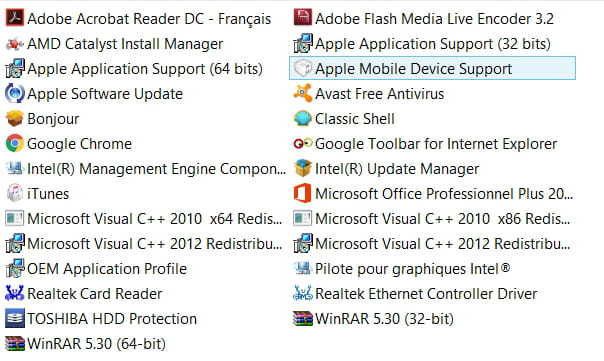Click the iTunes music note icon
The height and width of the screenshot is (361, 604).
[x=15, y=193]
